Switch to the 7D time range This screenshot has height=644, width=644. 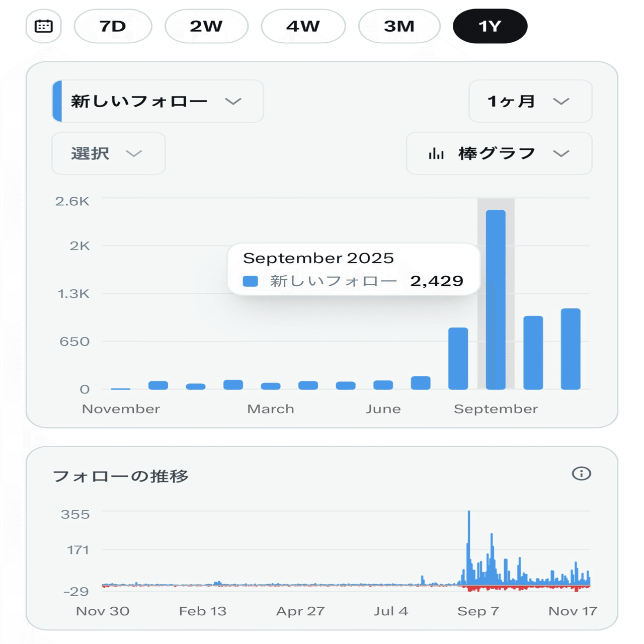[x=113, y=26]
